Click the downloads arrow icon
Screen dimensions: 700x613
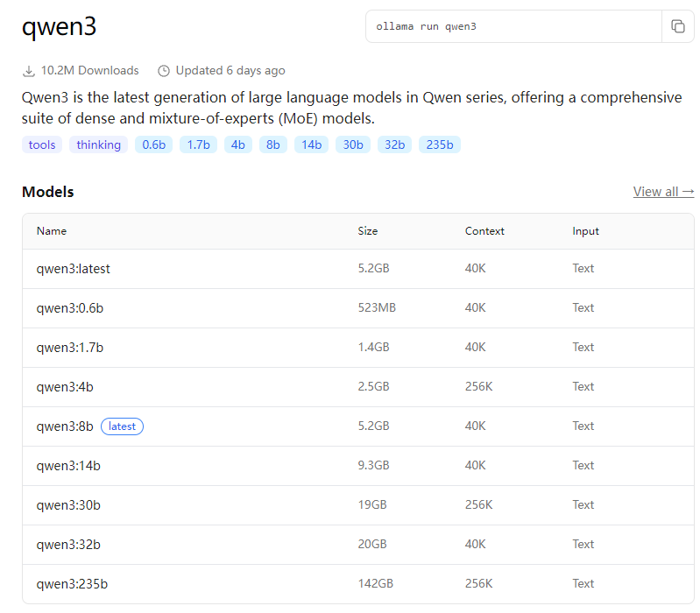(29, 71)
